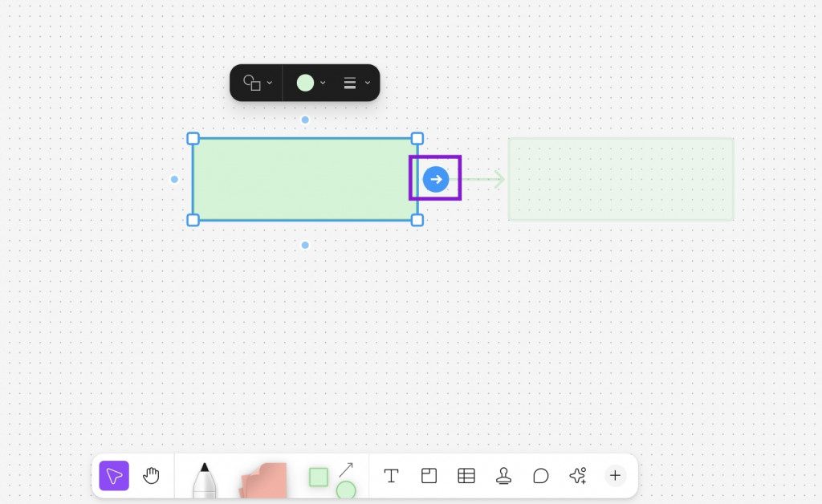This screenshot has height=504, width=822.
Task: Pick the marker pen tool
Action: tap(205, 481)
